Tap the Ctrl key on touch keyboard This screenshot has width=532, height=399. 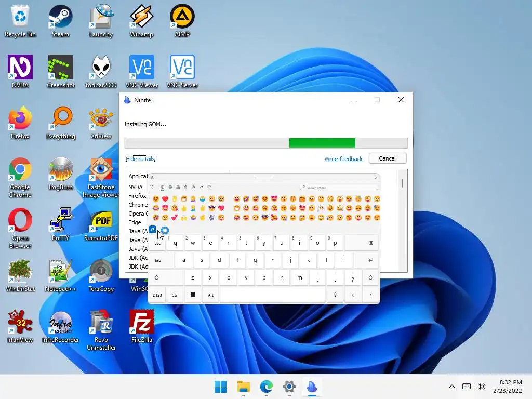tap(175, 295)
